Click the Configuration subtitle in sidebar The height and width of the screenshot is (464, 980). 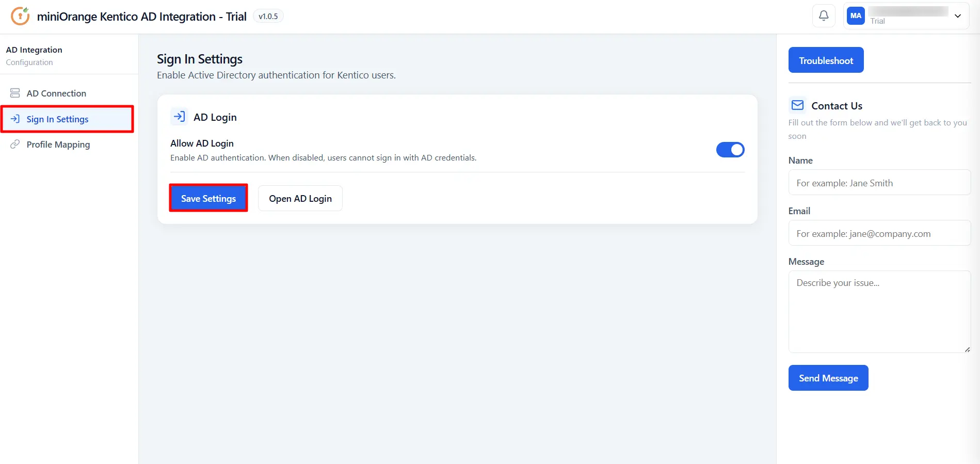[x=29, y=62]
